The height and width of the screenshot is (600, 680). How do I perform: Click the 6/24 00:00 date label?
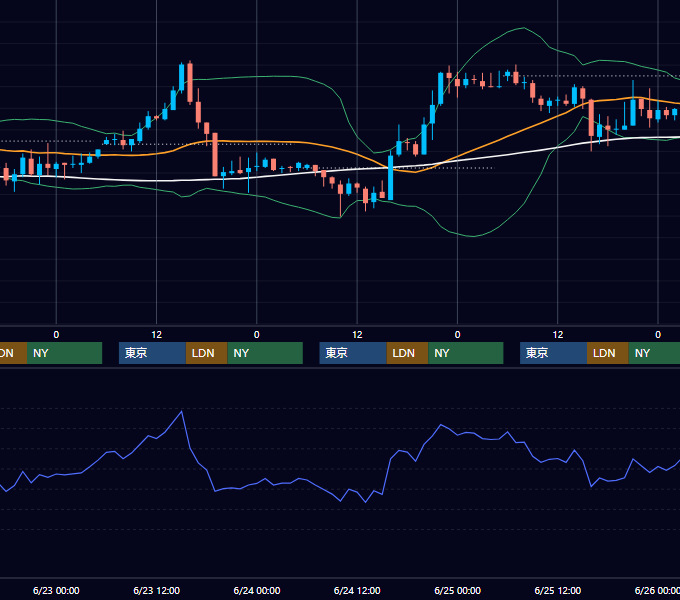257,590
